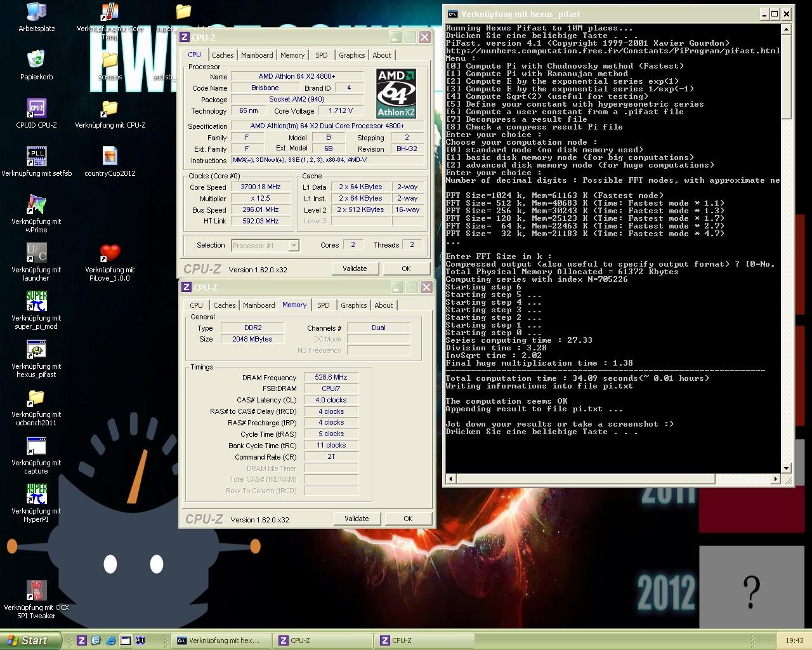Click the PLL setfsb quick launch icon
812x650 pixels.
(140, 640)
